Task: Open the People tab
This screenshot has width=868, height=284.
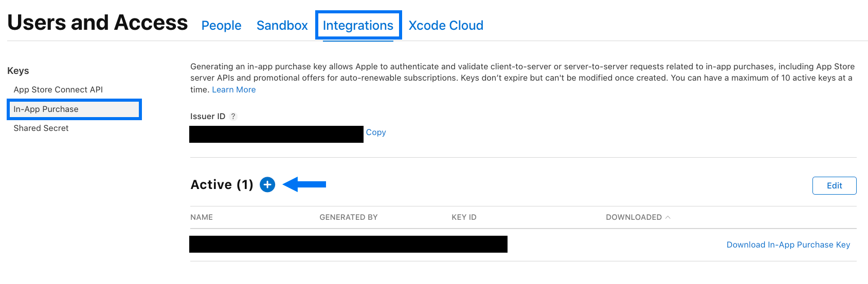Action: click(x=221, y=25)
